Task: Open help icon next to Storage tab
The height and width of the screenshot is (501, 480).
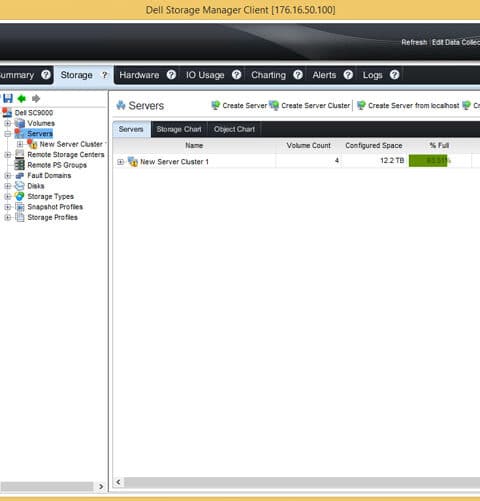Action: pyautogui.click(x=105, y=75)
